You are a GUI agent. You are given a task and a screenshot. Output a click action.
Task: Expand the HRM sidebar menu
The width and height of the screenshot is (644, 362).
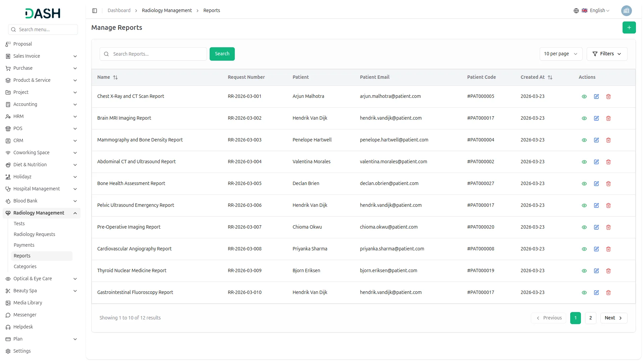click(41, 117)
